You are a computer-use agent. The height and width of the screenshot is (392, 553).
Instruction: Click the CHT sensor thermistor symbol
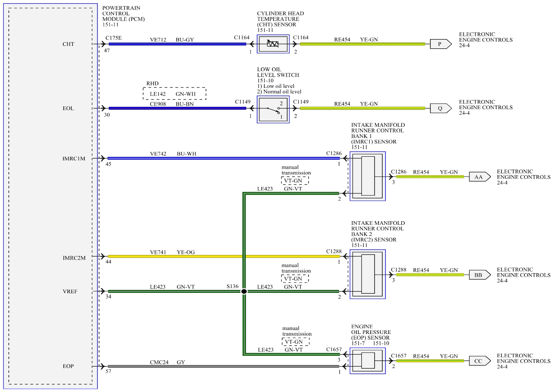(x=273, y=44)
